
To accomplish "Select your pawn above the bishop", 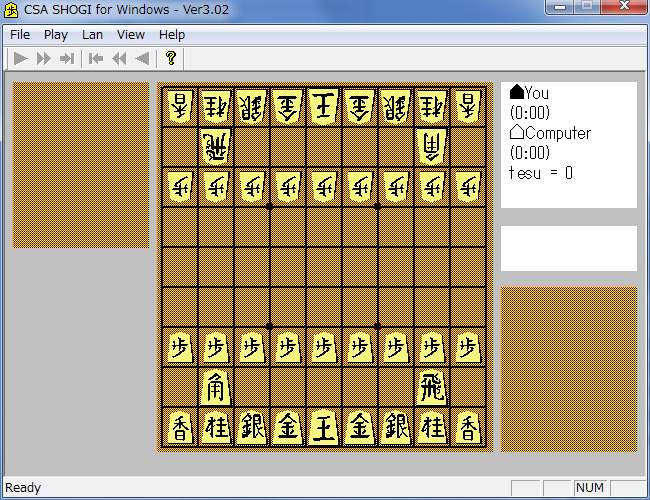I will [x=216, y=347].
